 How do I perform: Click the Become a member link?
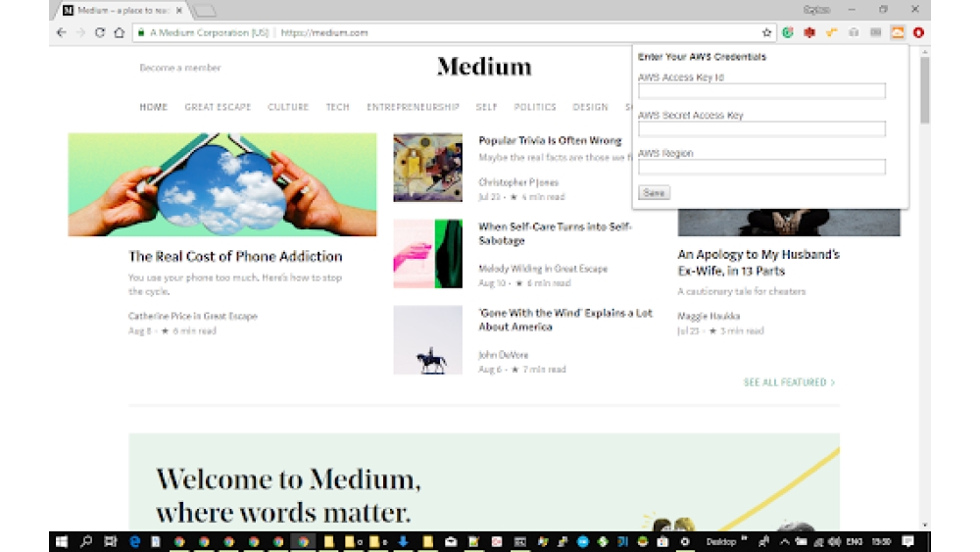click(x=180, y=68)
